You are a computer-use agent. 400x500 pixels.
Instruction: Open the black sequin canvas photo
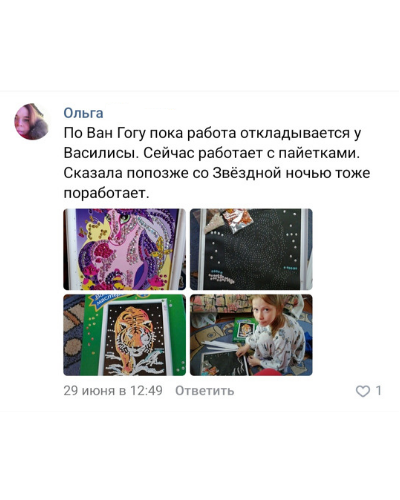click(x=251, y=249)
